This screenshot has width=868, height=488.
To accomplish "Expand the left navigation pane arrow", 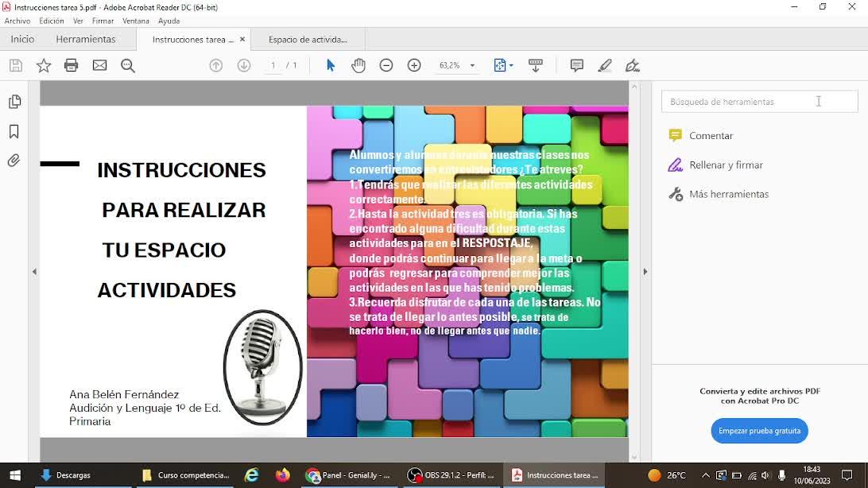I will 34,272.
